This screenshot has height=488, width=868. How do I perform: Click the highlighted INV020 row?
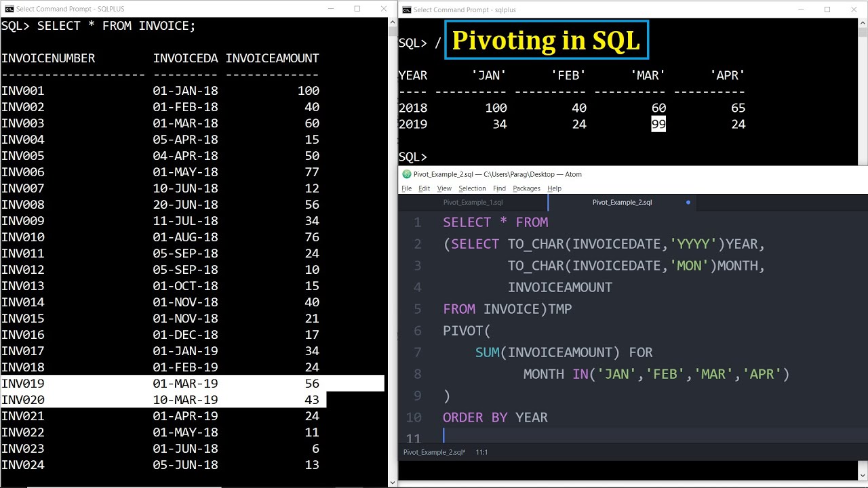(163, 400)
